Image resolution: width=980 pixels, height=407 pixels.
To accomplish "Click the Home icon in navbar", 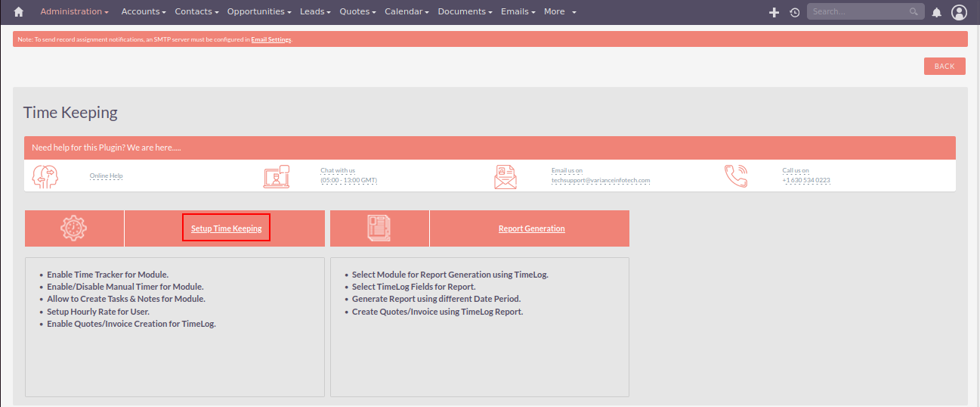I will click(19, 12).
